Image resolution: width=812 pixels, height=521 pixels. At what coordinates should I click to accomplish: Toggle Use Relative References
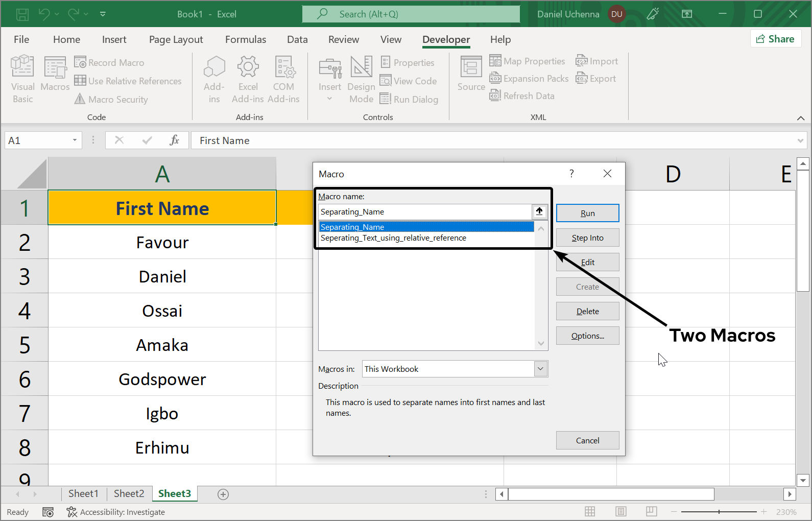pyautogui.click(x=128, y=81)
